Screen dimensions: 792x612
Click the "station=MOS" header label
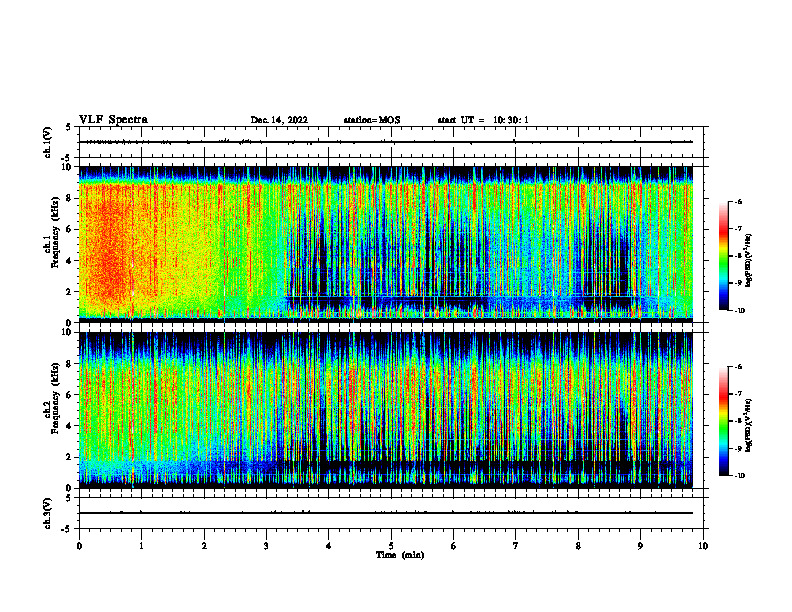coord(372,120)
